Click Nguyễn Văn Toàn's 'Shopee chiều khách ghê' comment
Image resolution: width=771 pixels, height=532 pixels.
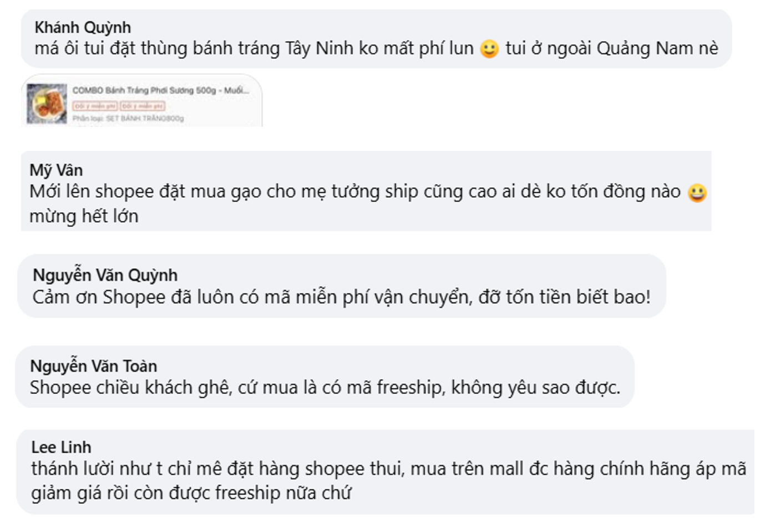tap(324, 387)
